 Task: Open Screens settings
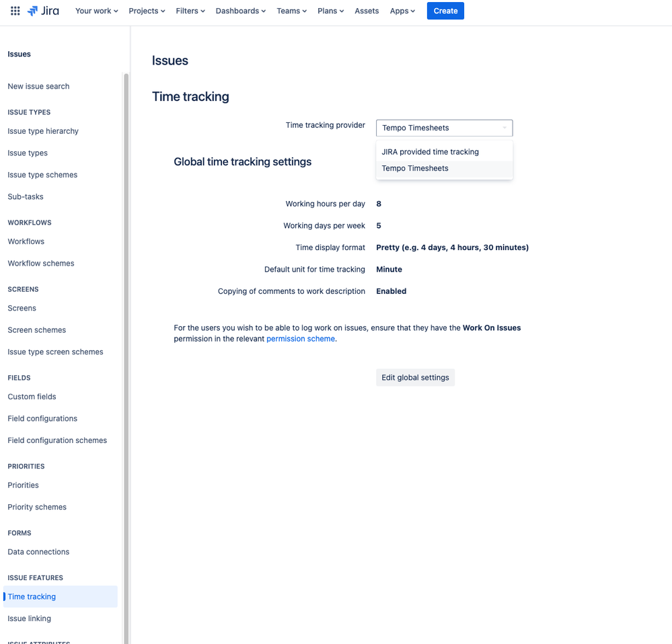(22, 309)
